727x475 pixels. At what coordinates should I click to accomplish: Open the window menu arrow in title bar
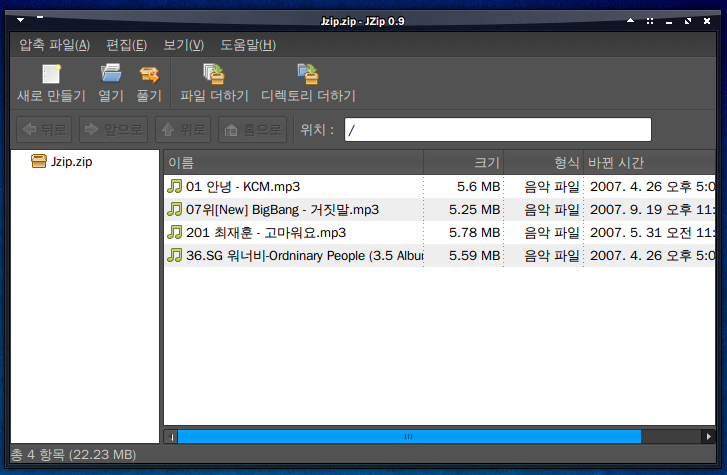point(20,20)
